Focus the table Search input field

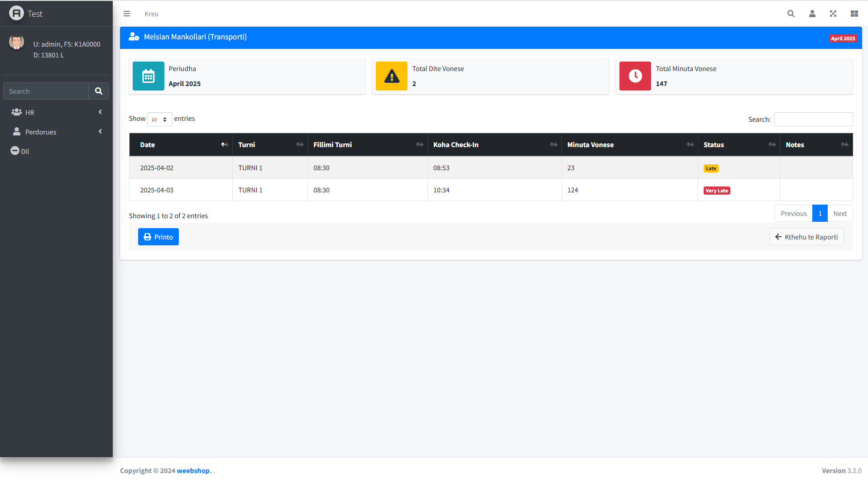tap(813, 119)
